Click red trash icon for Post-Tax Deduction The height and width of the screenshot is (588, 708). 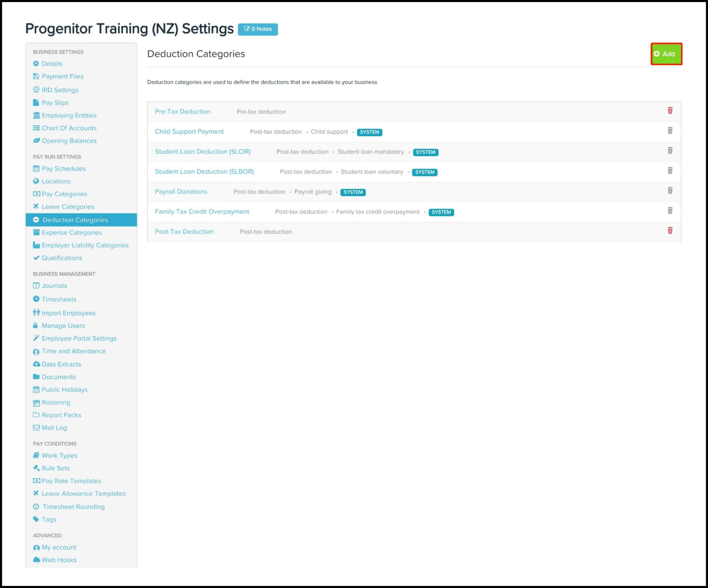point(670,230)
